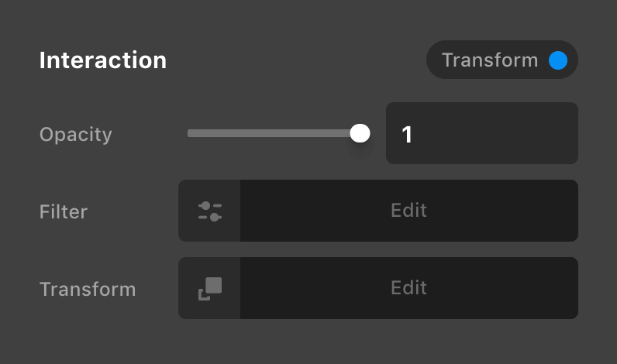Screen dimensions: 617x364
Task: Click the blue dot in Transform pill
Action: [x=557, y=60]
